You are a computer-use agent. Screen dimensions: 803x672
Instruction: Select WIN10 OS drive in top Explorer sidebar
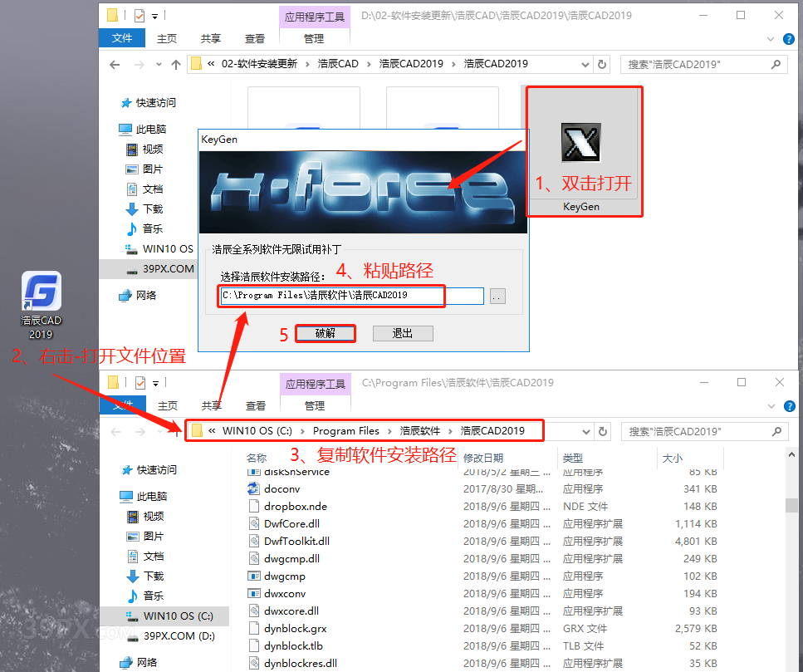tap(159, 249)
